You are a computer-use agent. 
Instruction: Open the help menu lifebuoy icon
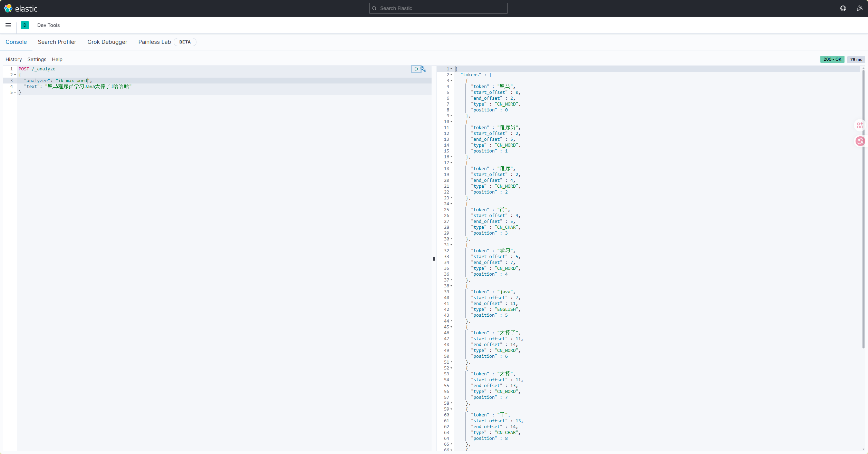[843, 8]
